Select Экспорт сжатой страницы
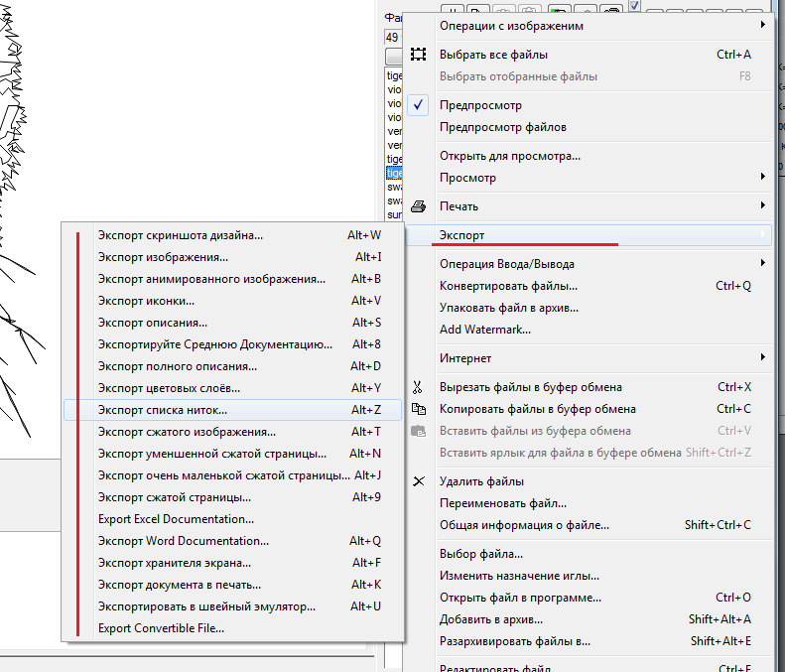 [x=233, y=497]
